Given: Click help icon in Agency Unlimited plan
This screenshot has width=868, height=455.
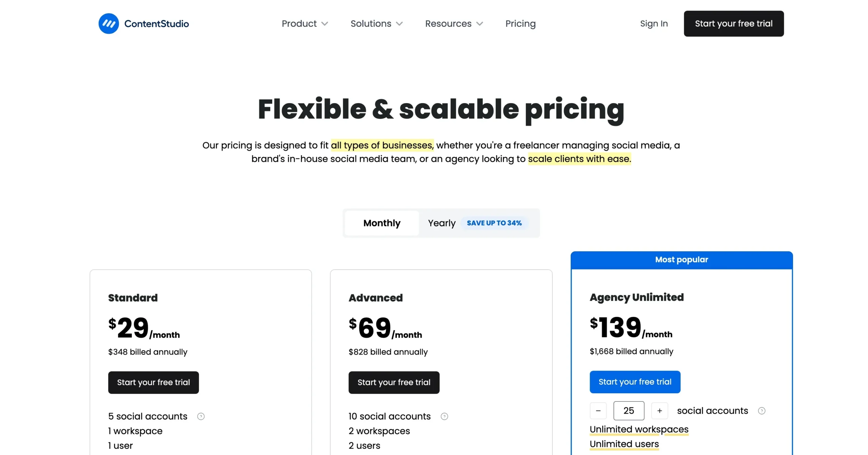Looking at the screenshot, I should pyautogui.click(x=762, y=411).
